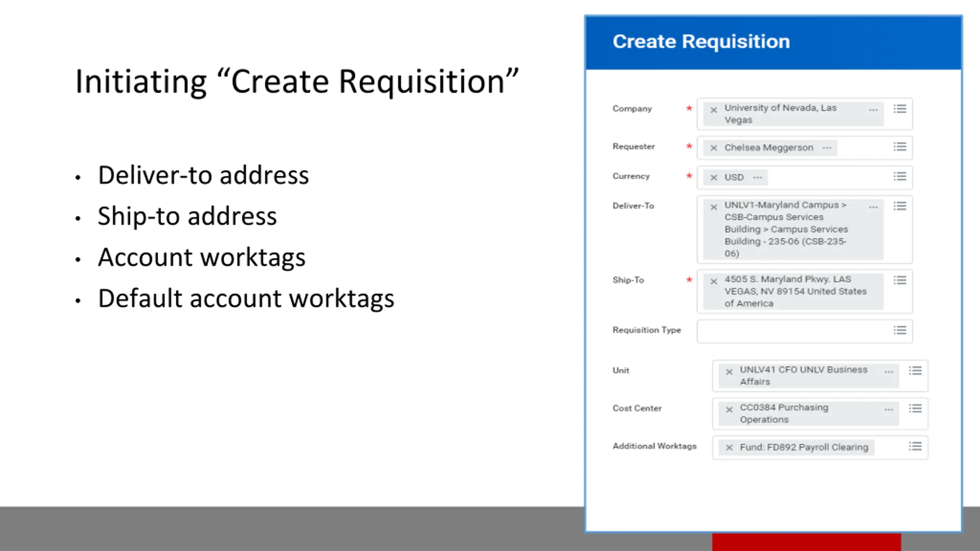This screenshot has height=551, width=980.
Task: Remove the Deliver-To location value
Action: pos(714,207)
